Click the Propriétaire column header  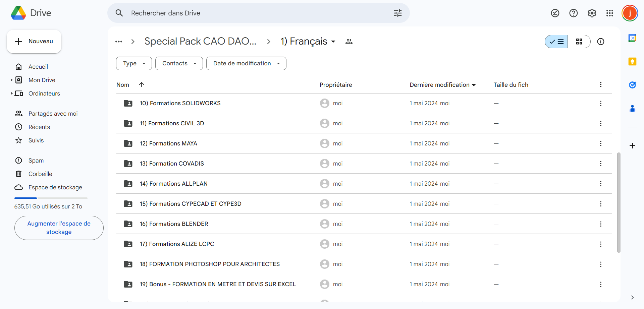point(336,85)
